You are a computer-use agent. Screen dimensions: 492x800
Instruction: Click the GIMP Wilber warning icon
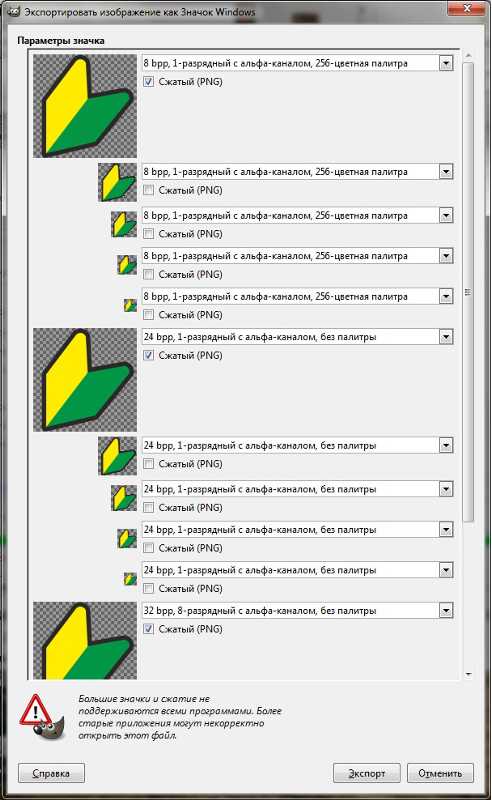tap(42, 717)
